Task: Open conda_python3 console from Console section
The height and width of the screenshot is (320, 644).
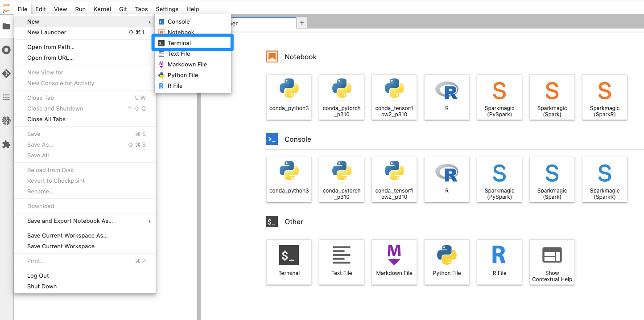Action: (x=289, y=180)
